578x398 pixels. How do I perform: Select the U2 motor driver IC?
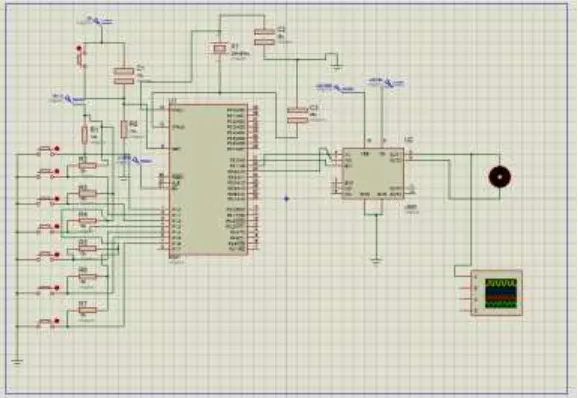click(373, 174)
